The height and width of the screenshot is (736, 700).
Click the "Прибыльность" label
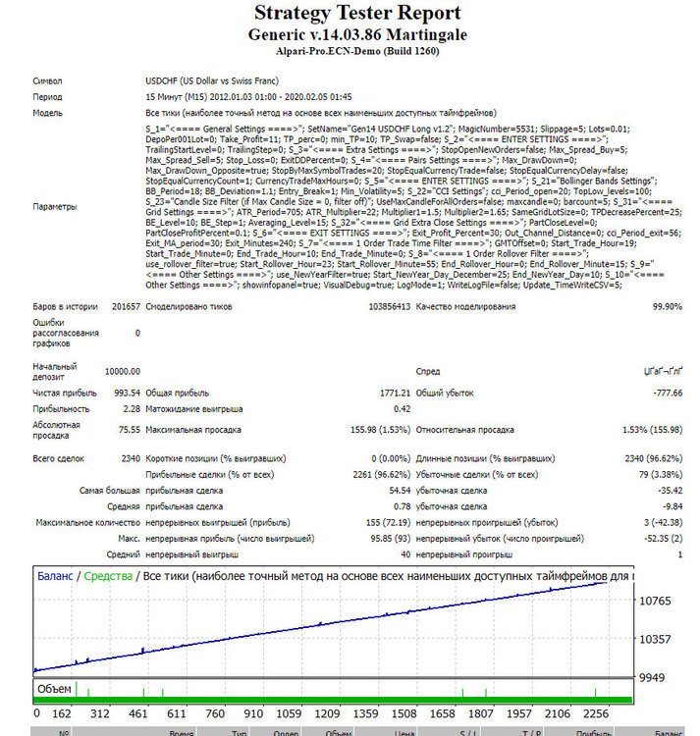(x=61, y=409)
